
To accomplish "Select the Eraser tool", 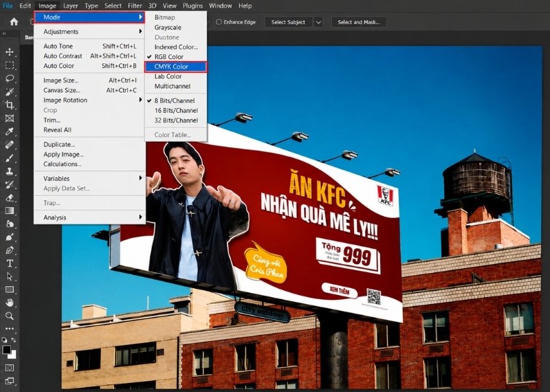I will 10,197.
